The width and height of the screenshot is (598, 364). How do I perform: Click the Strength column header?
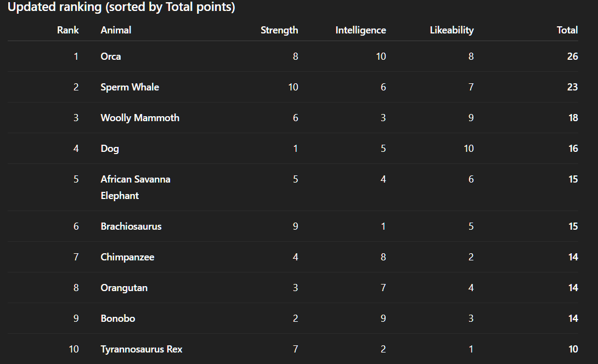click(279, 30)
